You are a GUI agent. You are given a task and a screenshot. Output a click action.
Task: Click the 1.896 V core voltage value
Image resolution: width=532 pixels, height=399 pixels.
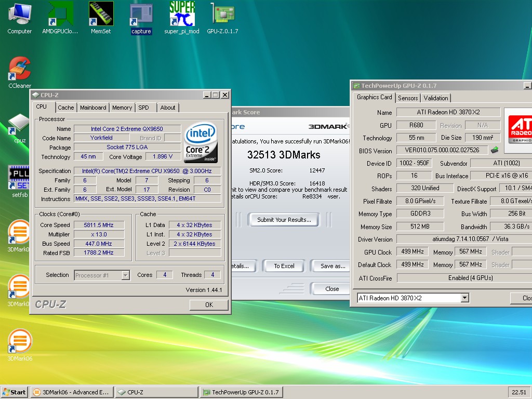coord(163,156)
